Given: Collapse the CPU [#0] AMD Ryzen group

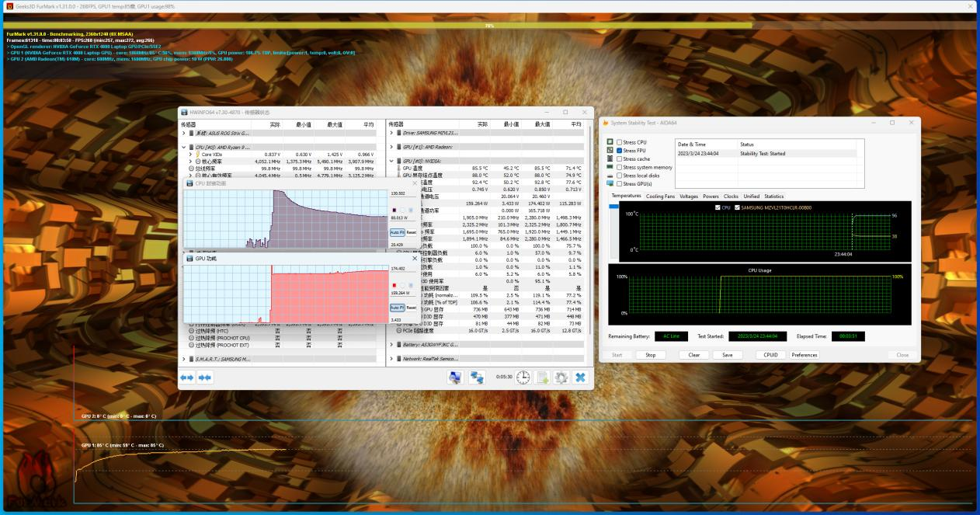Looking at the screenshot, I should point(184,147).
